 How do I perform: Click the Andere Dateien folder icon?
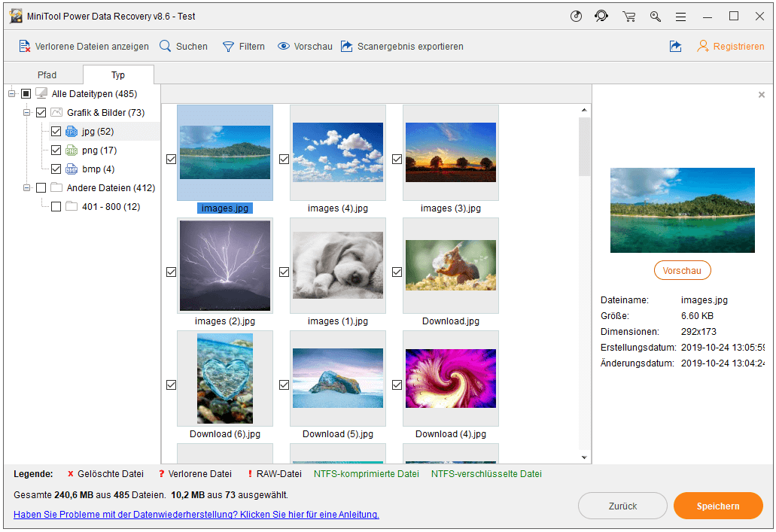pyautogui.click(x=56, y=187)
